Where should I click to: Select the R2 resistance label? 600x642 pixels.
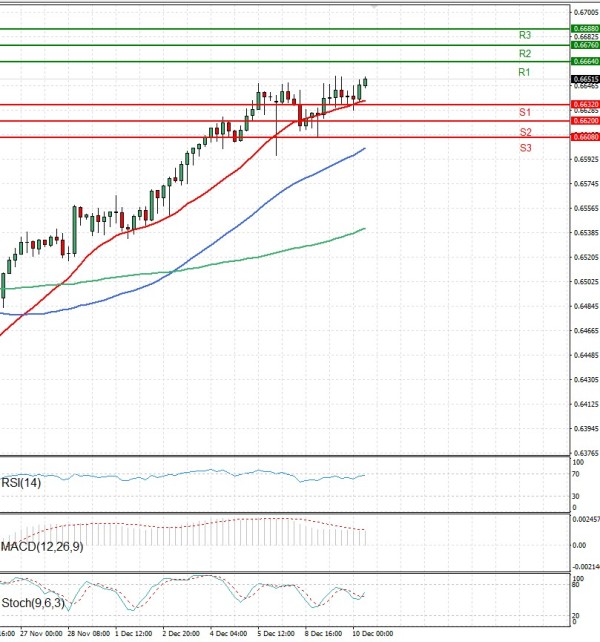click(x=524, y=53)
